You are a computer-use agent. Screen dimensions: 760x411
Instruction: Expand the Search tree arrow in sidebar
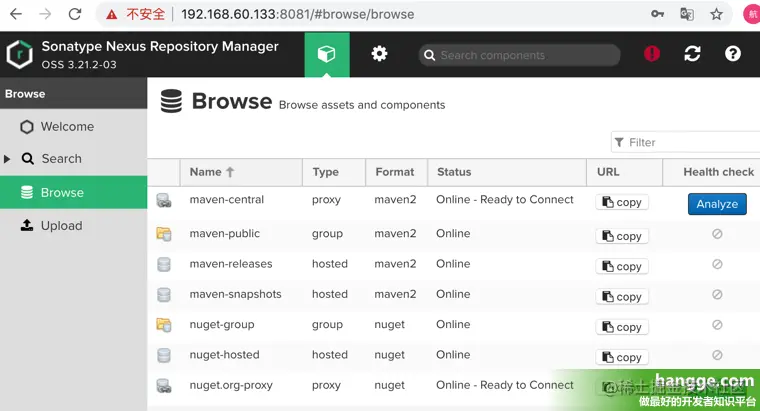coord(7,159)
